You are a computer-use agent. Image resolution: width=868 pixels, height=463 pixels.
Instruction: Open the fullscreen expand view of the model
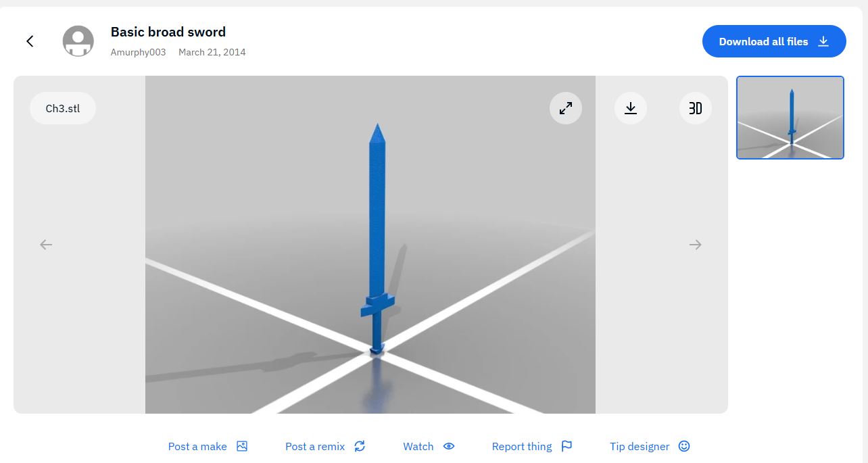(566, 108)
